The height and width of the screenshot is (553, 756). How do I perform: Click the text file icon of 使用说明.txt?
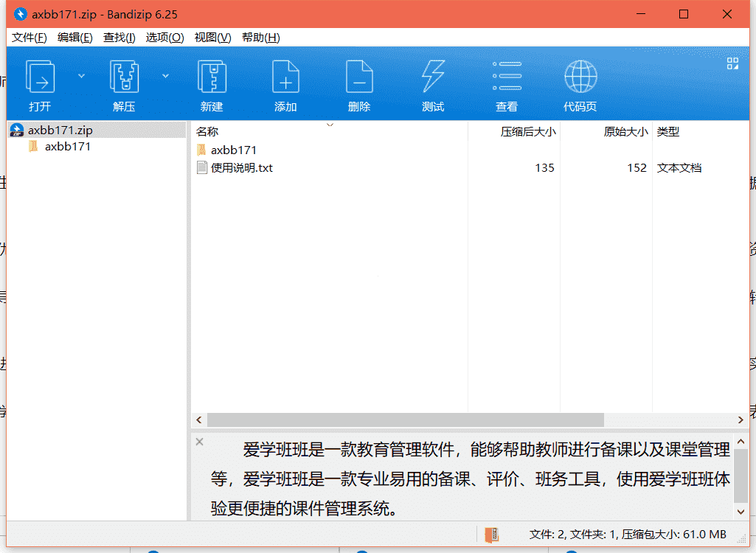(x=202, y=168)
